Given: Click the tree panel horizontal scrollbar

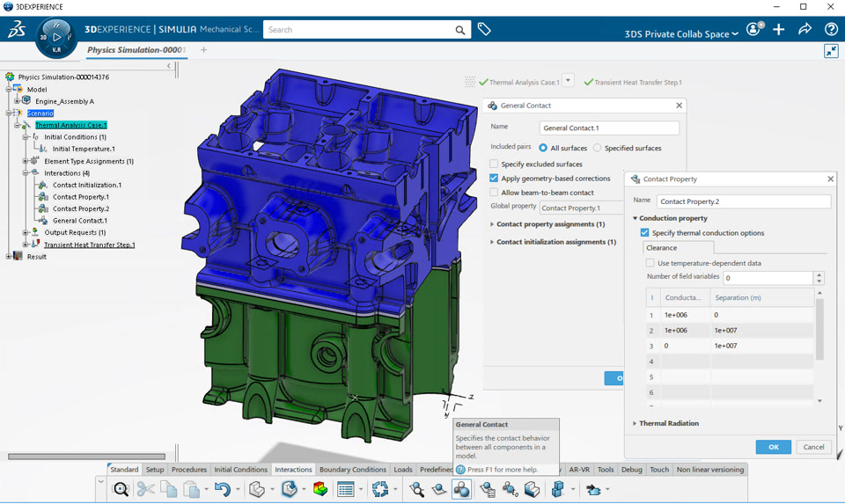Looking at the screenshot, I should point(87,457).
